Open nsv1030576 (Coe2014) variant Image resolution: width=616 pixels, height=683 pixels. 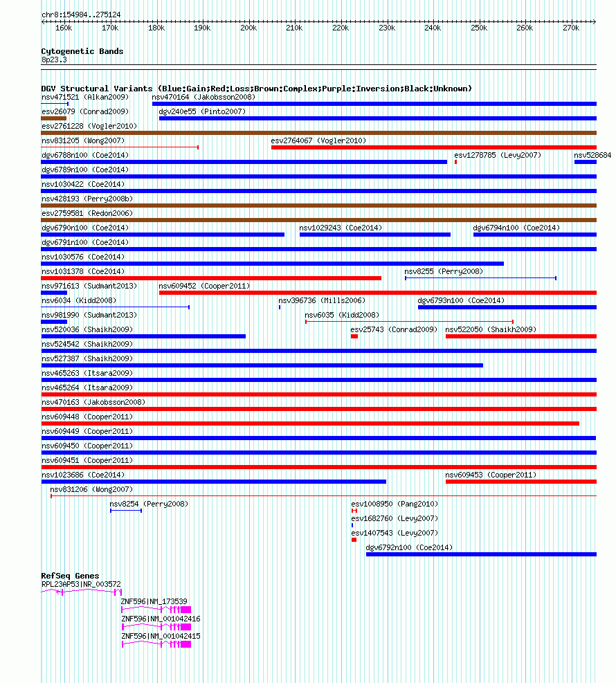[x=272, y=264]
